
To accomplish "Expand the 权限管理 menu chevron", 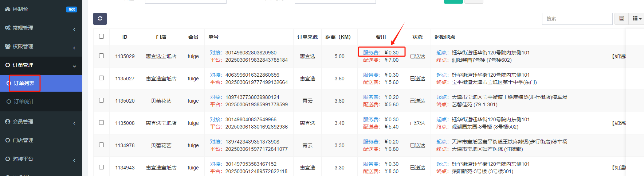I will (74, 47).
